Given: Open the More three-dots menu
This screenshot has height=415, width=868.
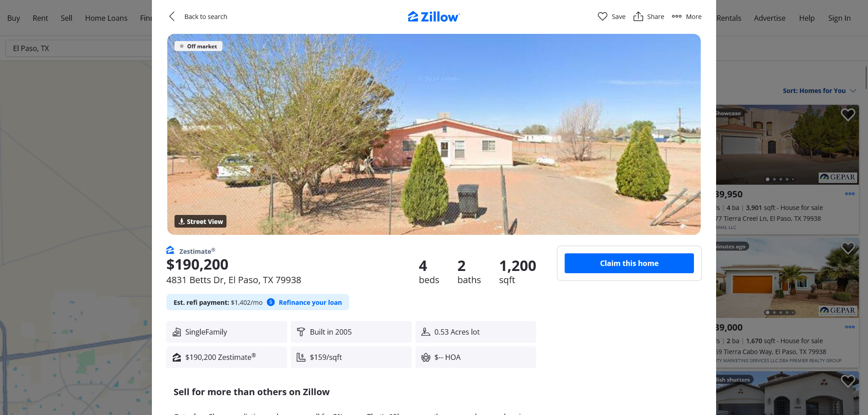Looking at the screenshot, I should [686, 17].
